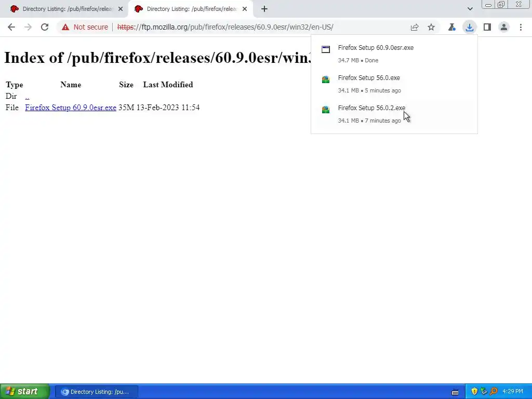Open Firefox Setup 56.0.2.exe download entry
Image resolution: width=532 pixels, height=399 pixels.
[394, 114]
